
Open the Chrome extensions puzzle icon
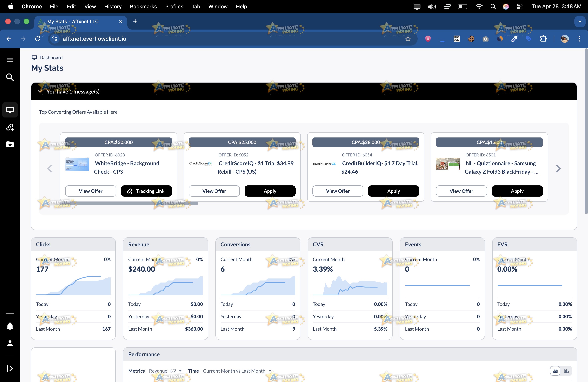tap(543, 39)
